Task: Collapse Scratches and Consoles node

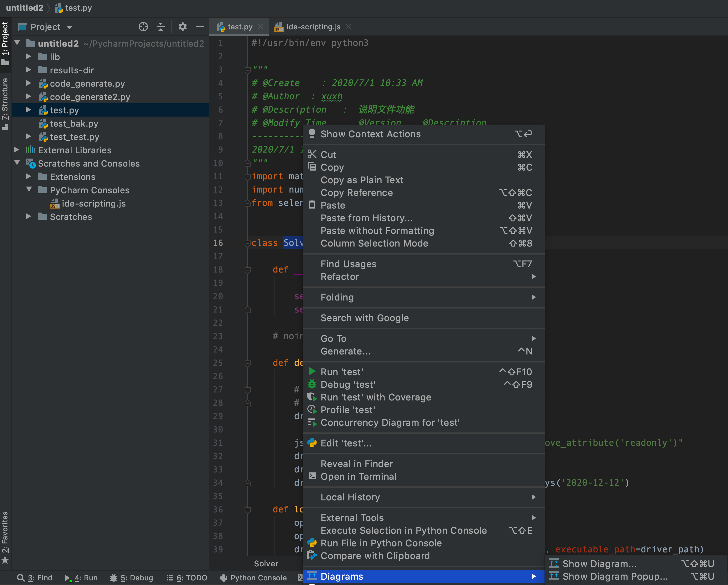Action: [x=18, y=163]
